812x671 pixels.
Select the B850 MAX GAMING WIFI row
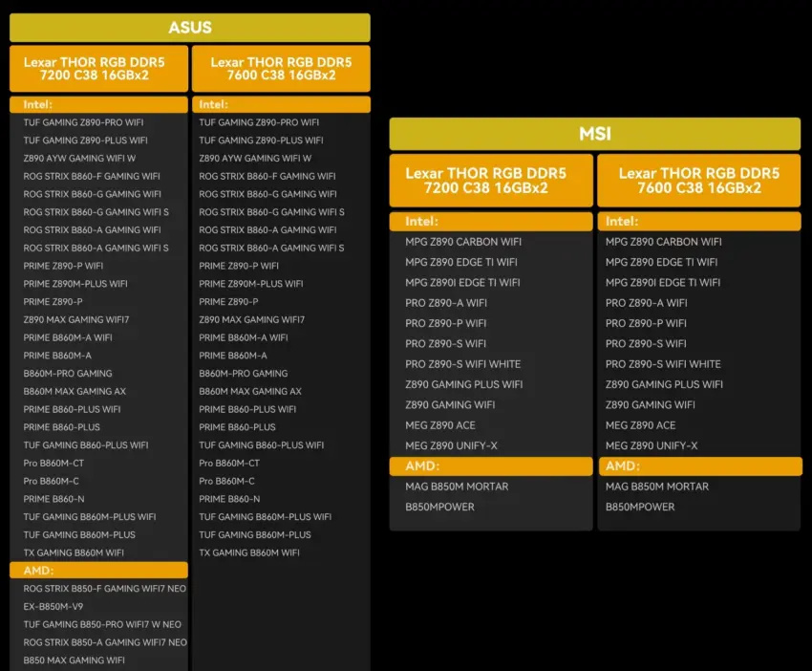75,660
